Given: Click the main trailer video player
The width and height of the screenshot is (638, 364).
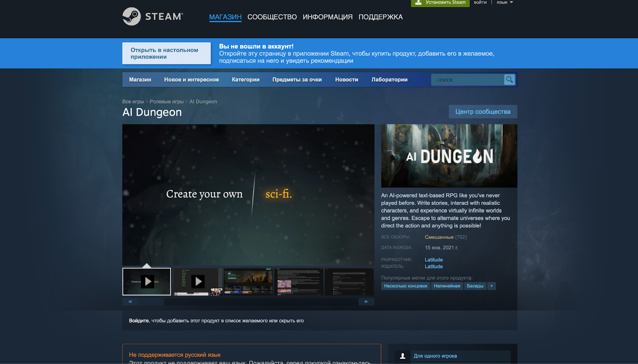Looking at the screenshot, I should pos(248,195).
